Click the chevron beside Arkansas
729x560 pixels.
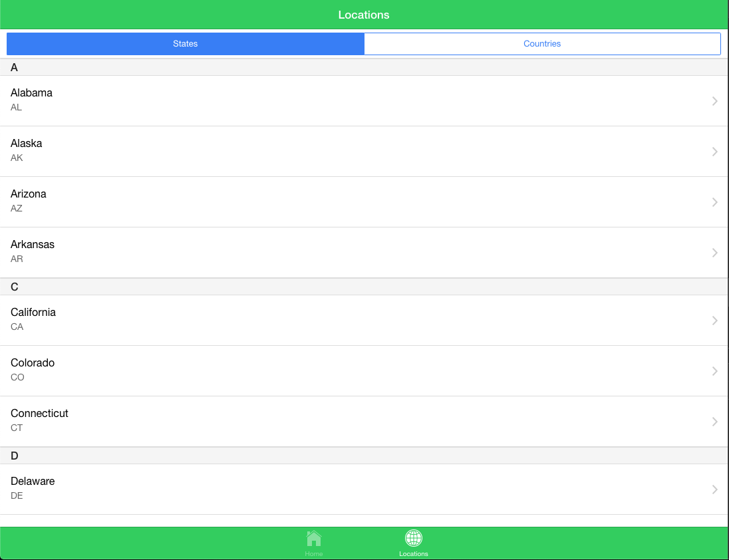[x=715, y=253]
